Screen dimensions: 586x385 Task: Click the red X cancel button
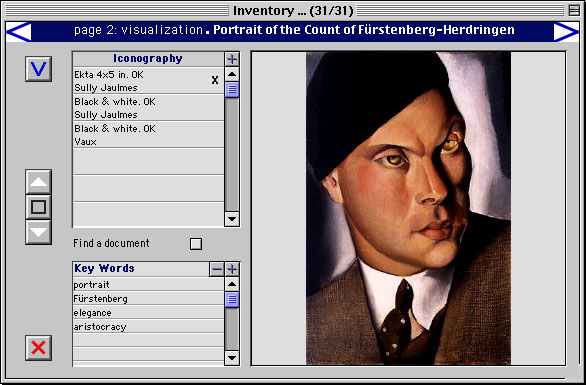38,348
